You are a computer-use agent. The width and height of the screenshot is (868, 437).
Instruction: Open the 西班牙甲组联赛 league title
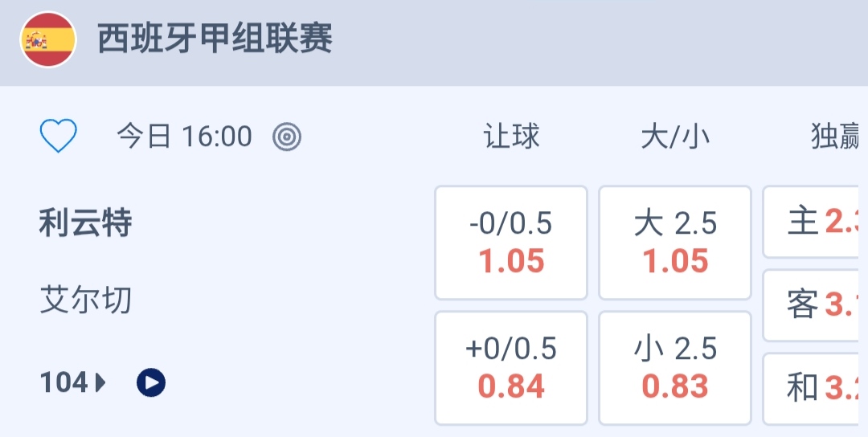pyautogui.click(x=215, y=39)
